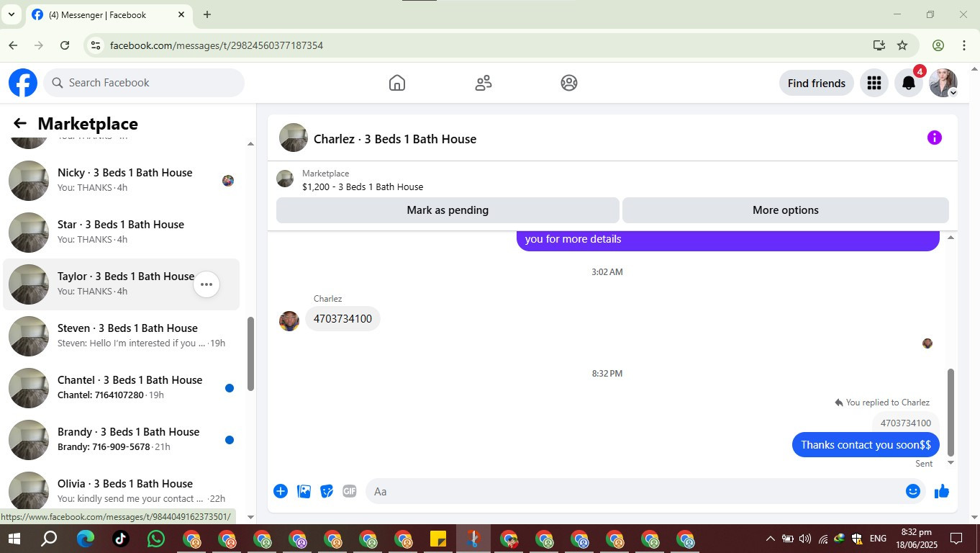Image resolution: width=980 pixels, height=553 pixels.
Task: Open the Windows Start menu
Action: point(14,539)
